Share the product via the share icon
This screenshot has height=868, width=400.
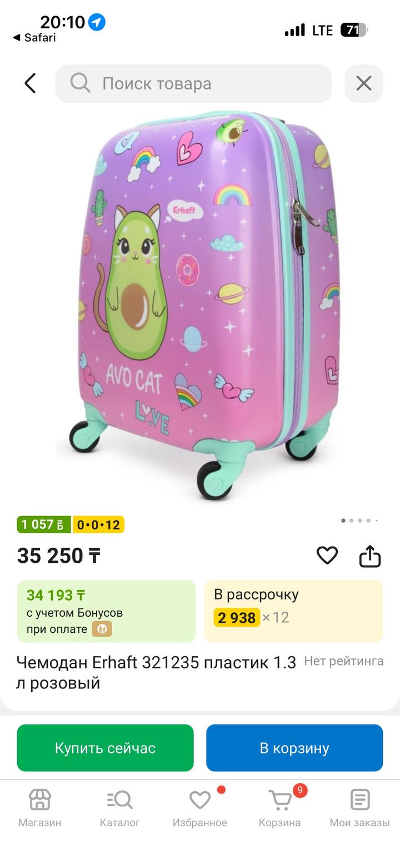[x=370, y=555]
